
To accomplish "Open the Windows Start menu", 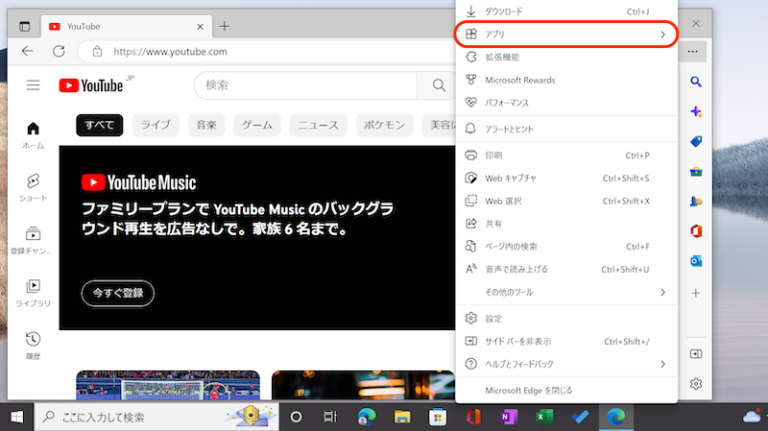I will click(x=17, y=417).
